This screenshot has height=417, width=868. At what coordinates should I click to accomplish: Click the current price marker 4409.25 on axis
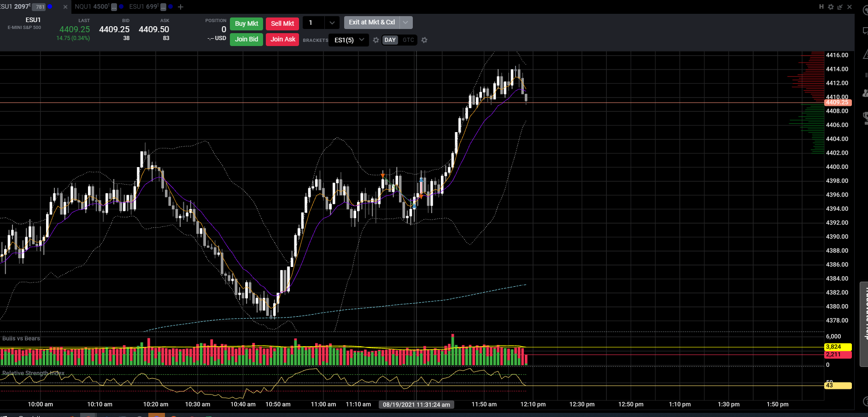click(x=838, y=103)
